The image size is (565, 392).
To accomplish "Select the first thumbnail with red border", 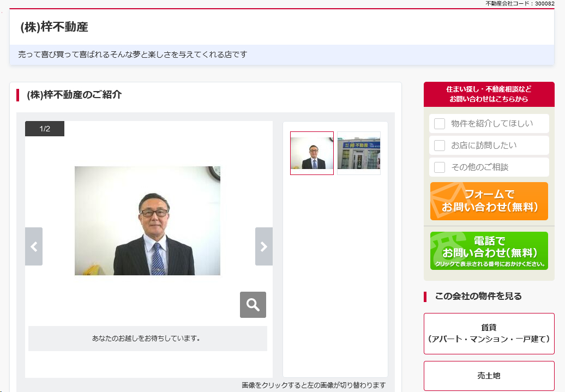I will 312,153.
